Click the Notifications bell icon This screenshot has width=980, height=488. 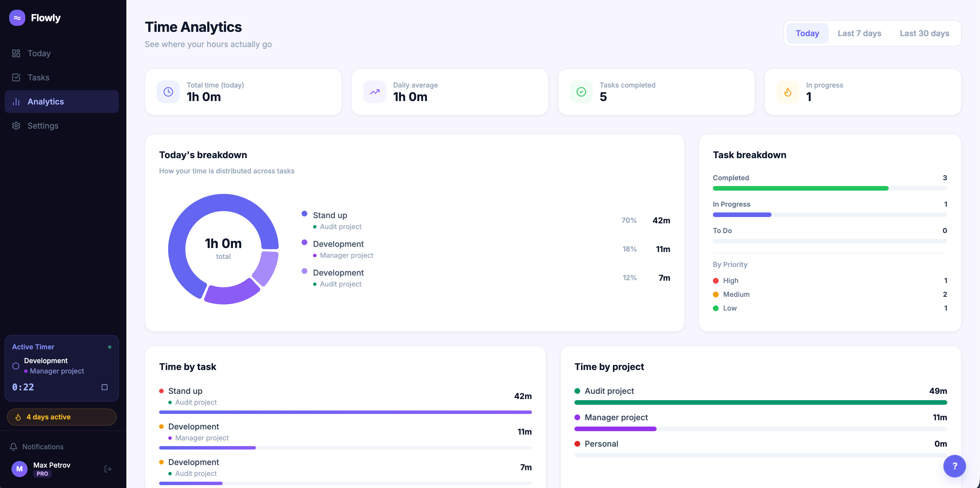coord(14,447)
